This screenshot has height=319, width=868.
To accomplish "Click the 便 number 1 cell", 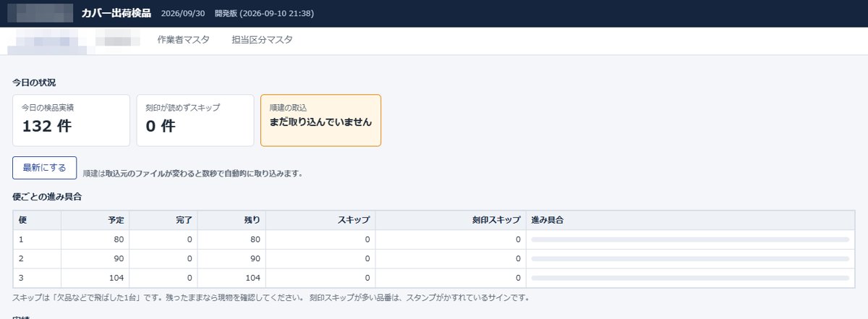I will pyautogui.click(x=37, y=239).
